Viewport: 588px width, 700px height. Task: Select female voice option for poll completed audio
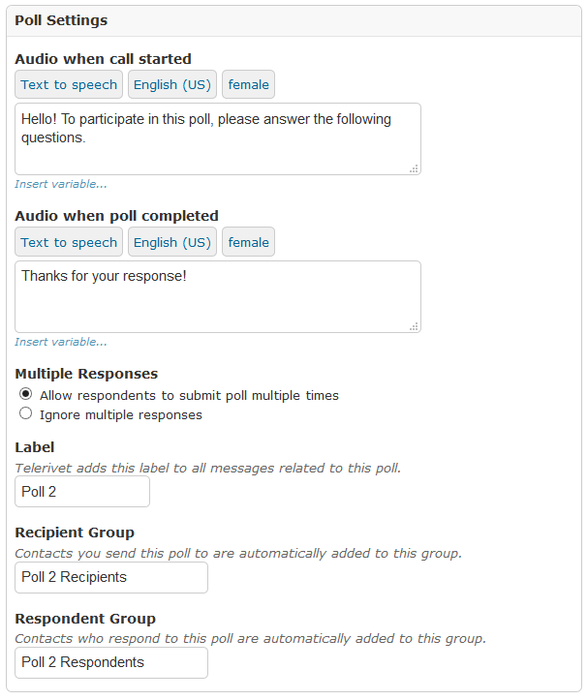point(248,242)
